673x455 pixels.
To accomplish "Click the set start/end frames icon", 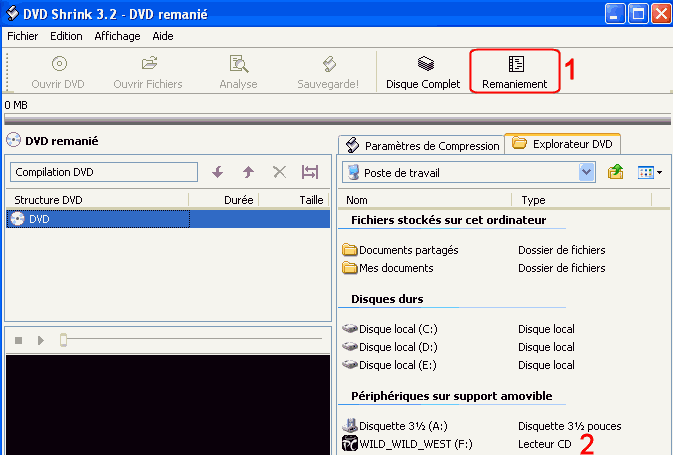I will coord(310,172).
